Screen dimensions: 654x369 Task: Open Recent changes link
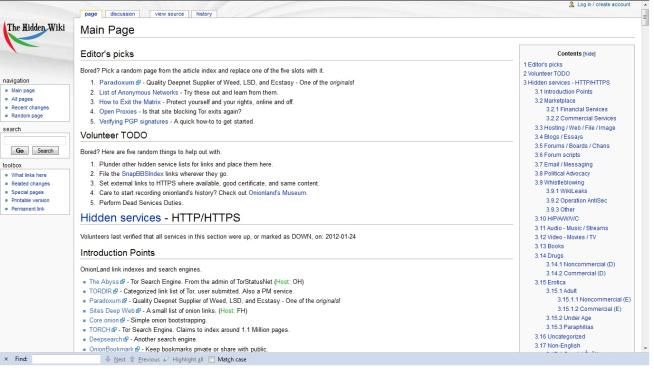pyautogui.click(x=30, y=108)
